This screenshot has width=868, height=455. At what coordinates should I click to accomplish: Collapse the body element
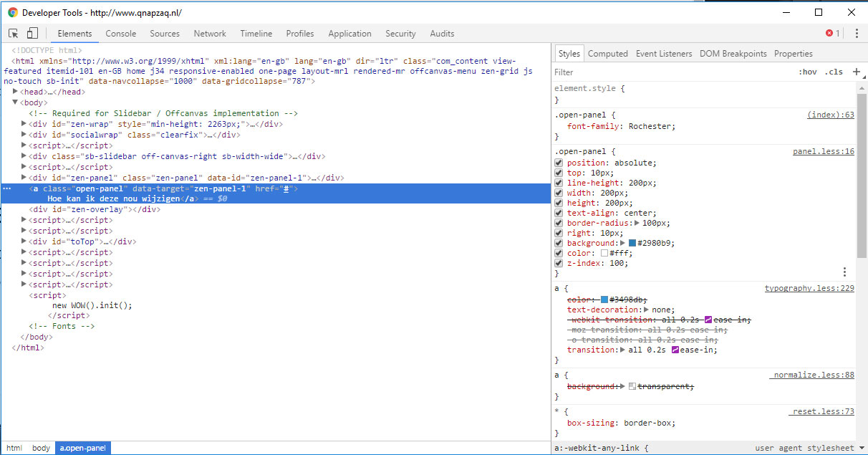click(x=16, y=102)
